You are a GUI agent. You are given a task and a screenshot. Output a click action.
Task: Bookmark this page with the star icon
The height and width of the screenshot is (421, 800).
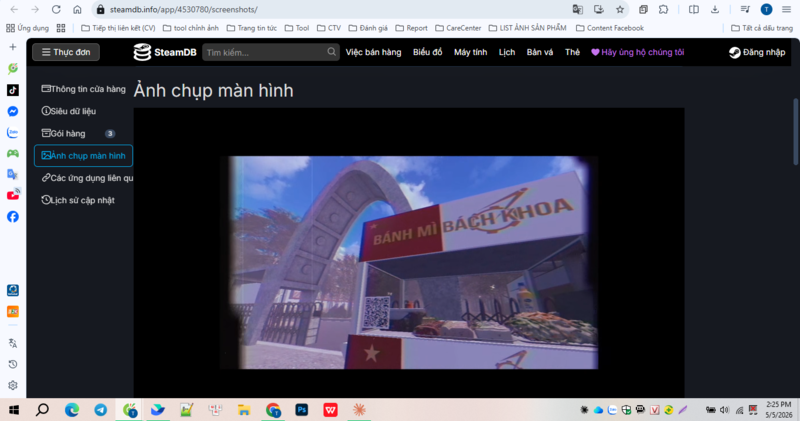pyautogui.click(x=620, y=9)
